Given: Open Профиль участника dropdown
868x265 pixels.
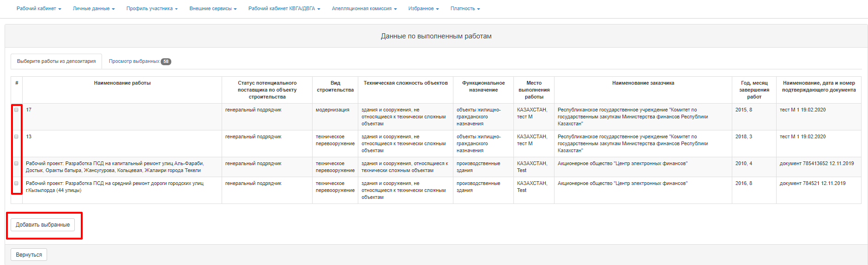Looking at the screenshot, I should (x=152, y=9).
